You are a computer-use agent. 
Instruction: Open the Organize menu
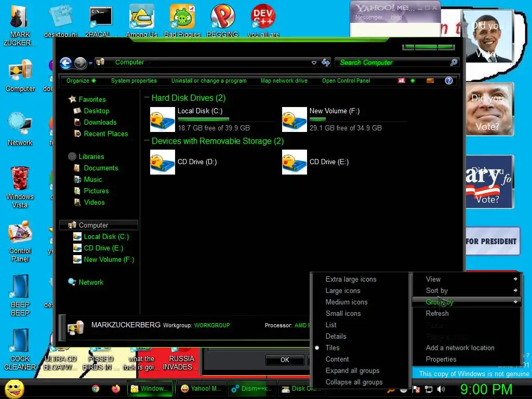[x=81, y=81]
